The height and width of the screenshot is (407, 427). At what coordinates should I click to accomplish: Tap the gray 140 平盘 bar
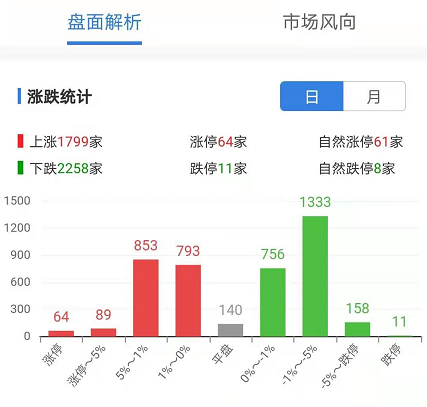231,330
